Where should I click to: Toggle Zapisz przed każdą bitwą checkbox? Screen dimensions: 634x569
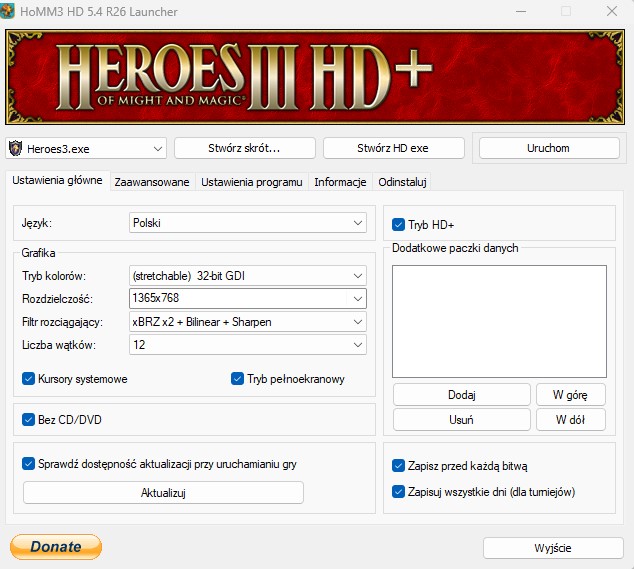[398, 466]
